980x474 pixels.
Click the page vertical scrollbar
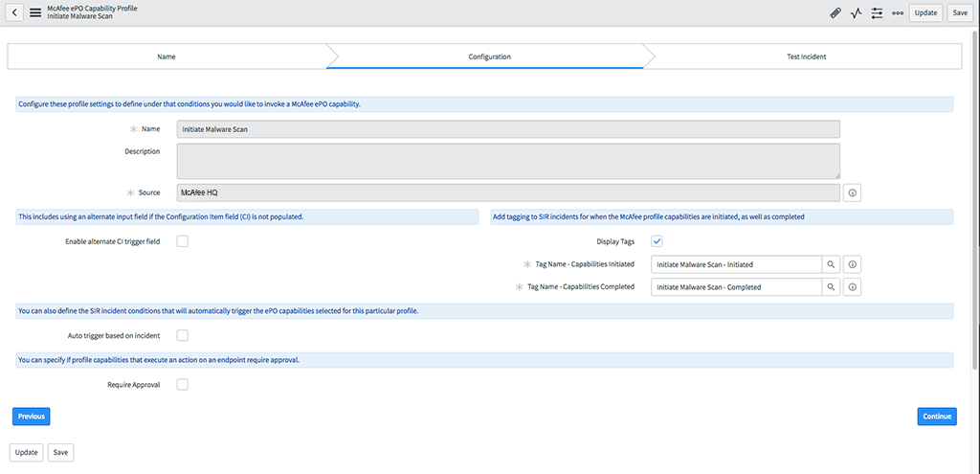(977, 200)
